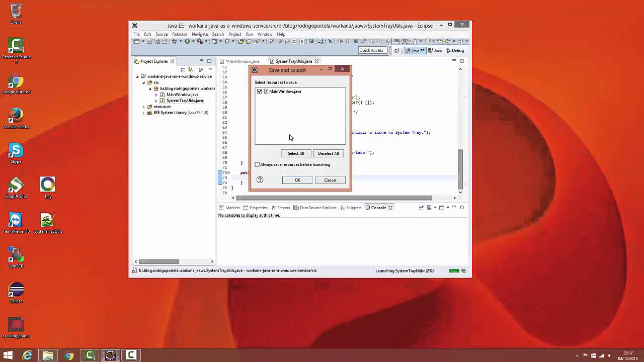Expand the JRE System Library node
The width and height of the screenshot is (644, 362).
coord(143,113)
